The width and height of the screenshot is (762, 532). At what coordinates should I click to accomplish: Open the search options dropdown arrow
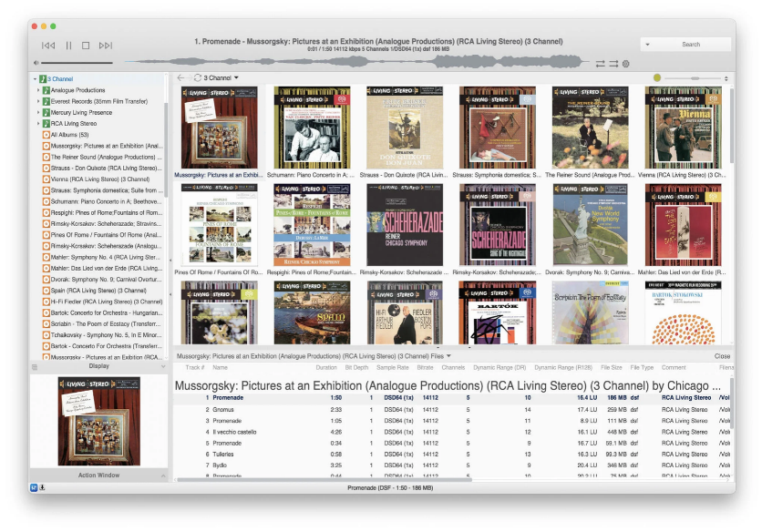click(647, 45)
